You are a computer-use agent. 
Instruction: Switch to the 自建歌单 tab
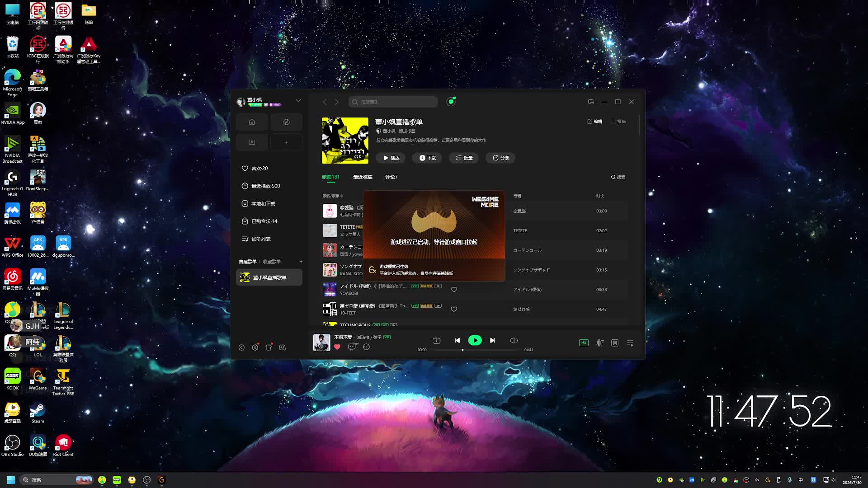point(248,262)
